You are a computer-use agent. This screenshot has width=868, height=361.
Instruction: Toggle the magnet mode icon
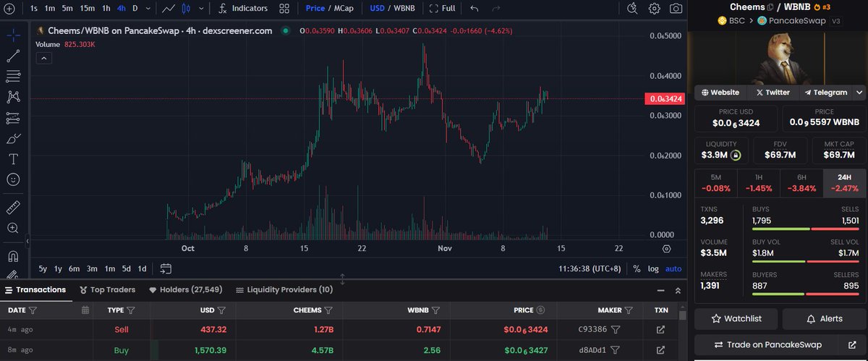pos(13,256)
